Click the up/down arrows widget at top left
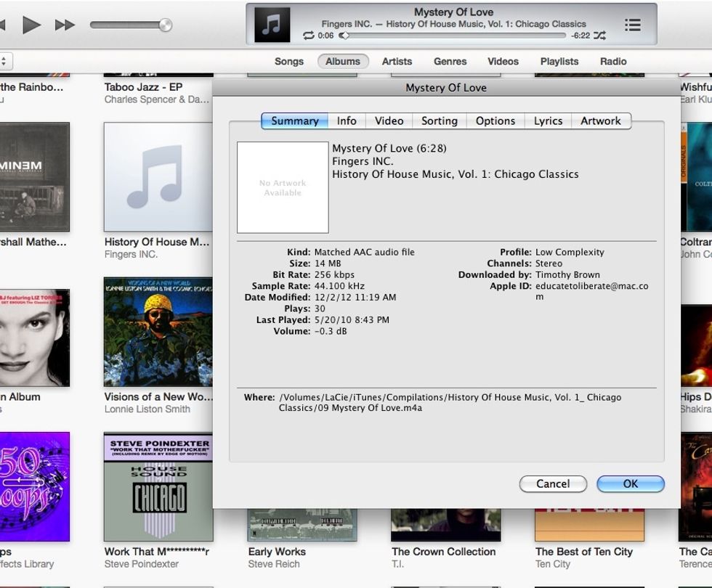 pos(4,62)
